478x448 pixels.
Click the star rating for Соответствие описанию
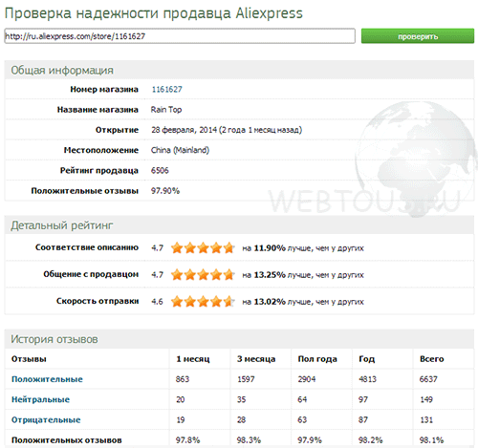(203, 247)
